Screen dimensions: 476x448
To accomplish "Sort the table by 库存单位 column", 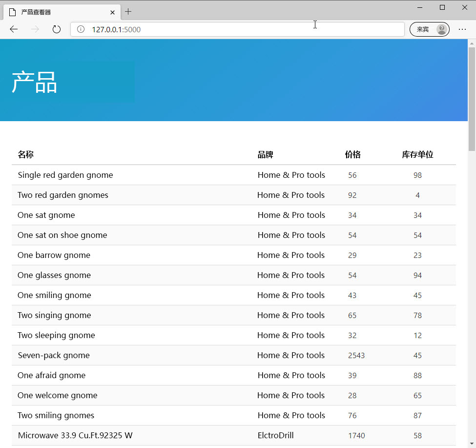I will (x=418, y=154).
